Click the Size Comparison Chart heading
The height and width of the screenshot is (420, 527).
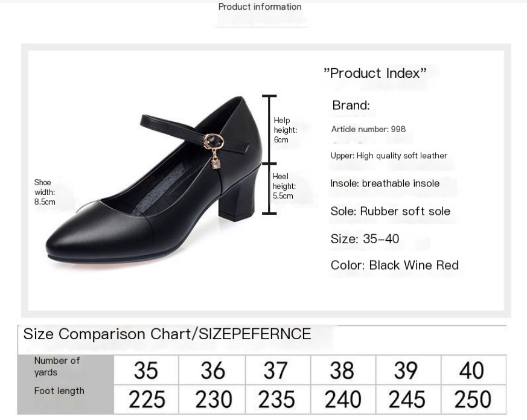click(167, 334)
